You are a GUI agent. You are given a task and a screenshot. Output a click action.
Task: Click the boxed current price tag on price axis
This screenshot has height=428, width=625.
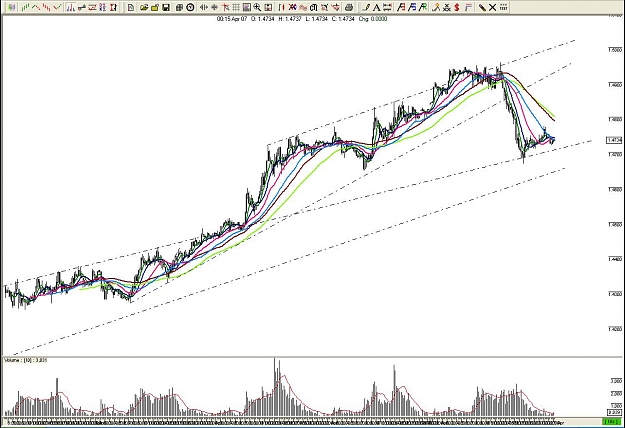point(614,140)
